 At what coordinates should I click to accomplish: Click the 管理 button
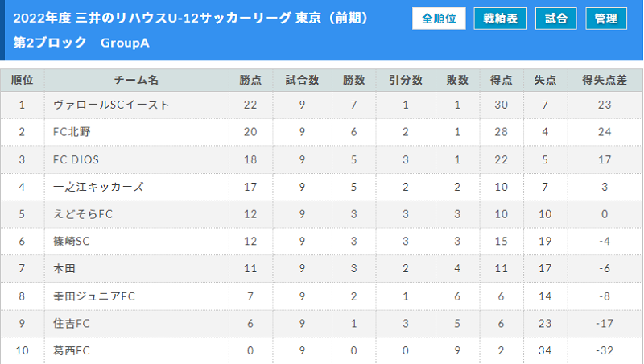tap(606, 19)
